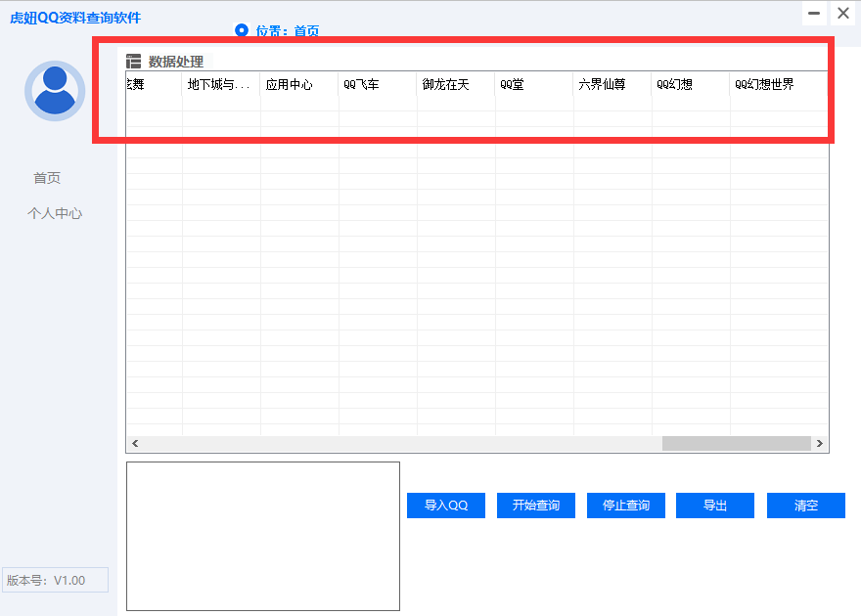Click the large text box below the table
Image resolution: width=861 pixels, height=616 pixels.
263,536
